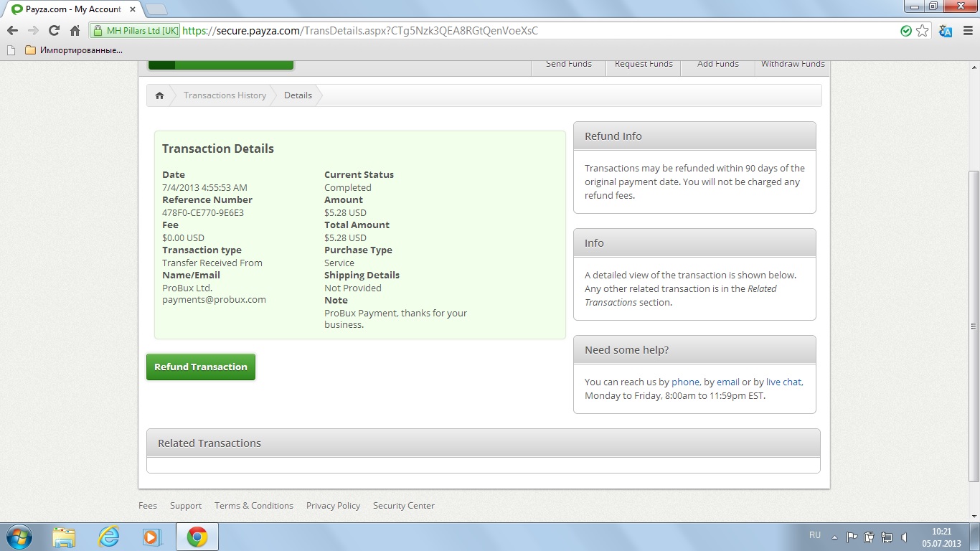980x551 pixels.
Task: Click the power plug tray icon
Action: point(870,537)
